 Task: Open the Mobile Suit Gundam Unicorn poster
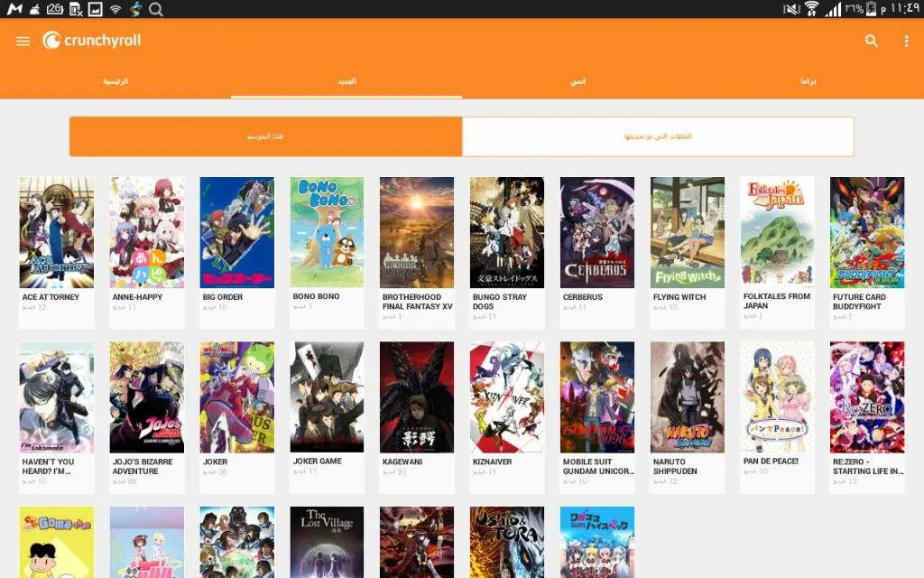597,397
